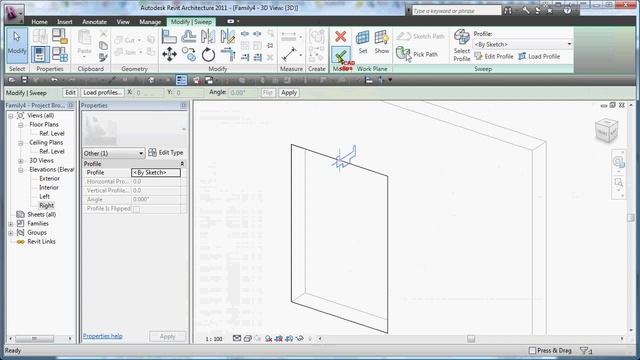The width and height of the screenshot is (640, 360).
Task: Click Edit Profile in Sweep panel
Action: pos(494,56)
